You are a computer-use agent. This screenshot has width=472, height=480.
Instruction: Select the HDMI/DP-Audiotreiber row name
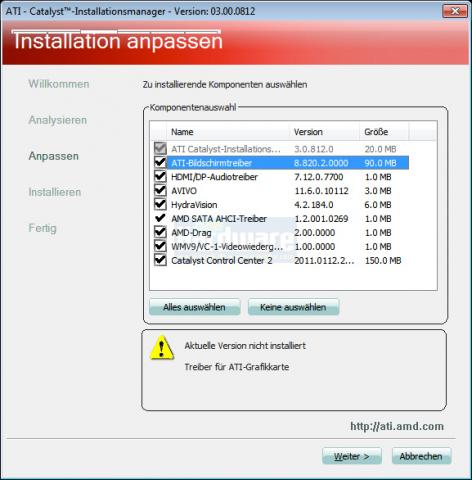click(214, 177)
